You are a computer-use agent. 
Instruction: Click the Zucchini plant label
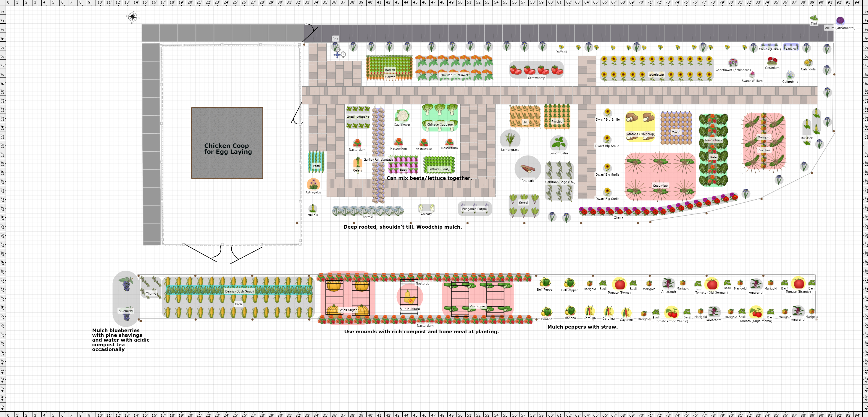pos(763,150)
